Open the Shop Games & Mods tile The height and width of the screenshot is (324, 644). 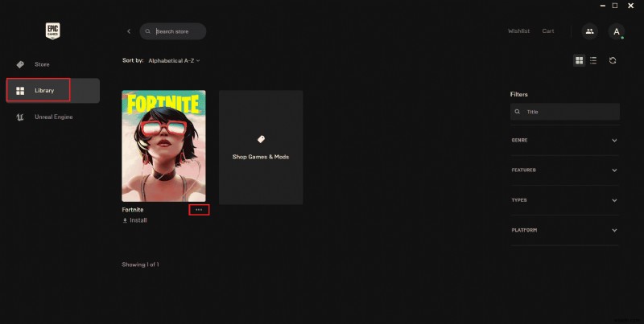[x=261, y=147]
